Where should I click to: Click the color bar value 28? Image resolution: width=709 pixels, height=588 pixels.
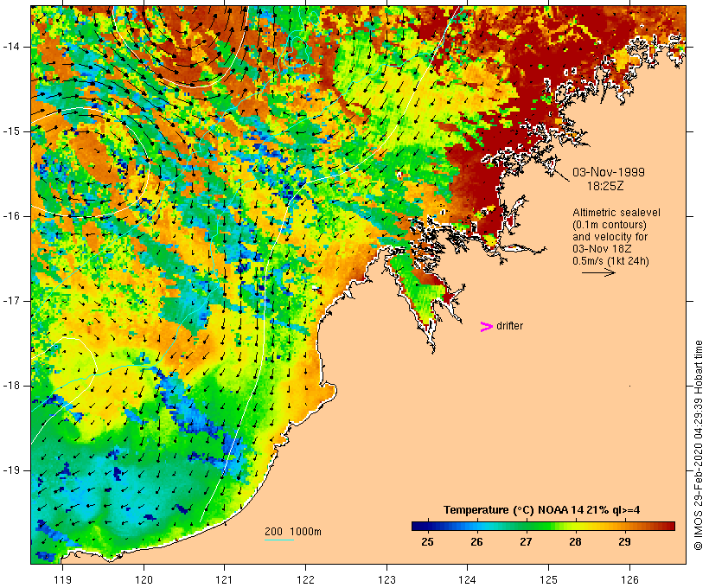click(x=575, y=542)
